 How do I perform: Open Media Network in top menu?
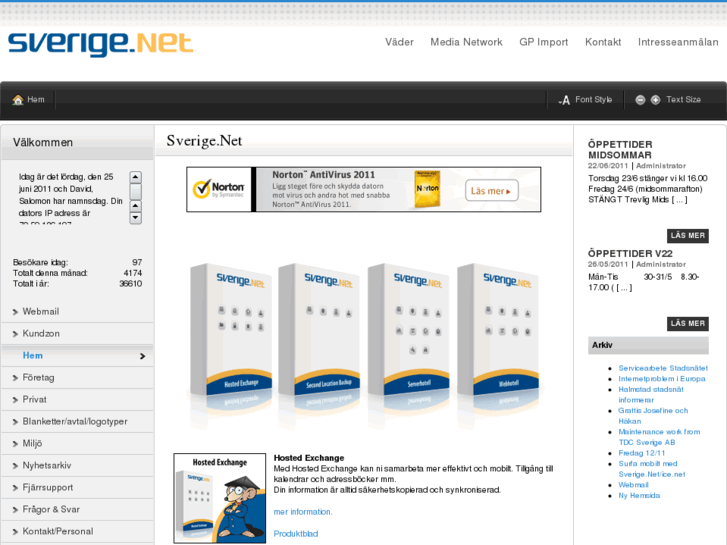point(466,42)
